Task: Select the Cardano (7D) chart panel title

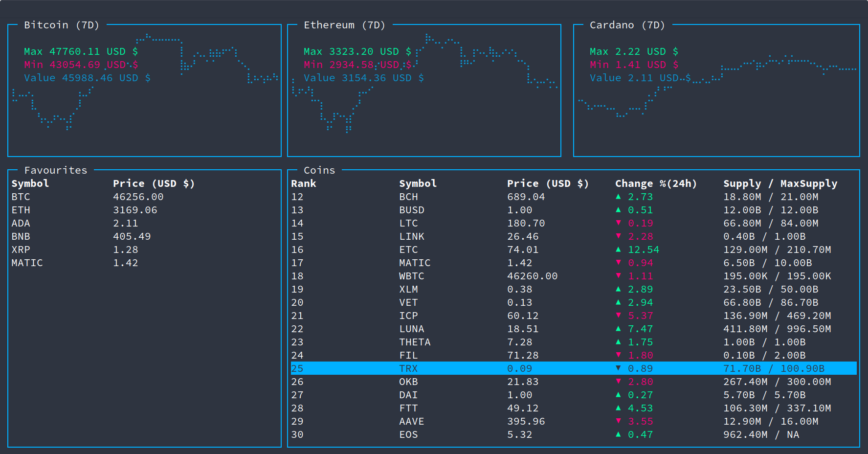Action: (627, 25)
